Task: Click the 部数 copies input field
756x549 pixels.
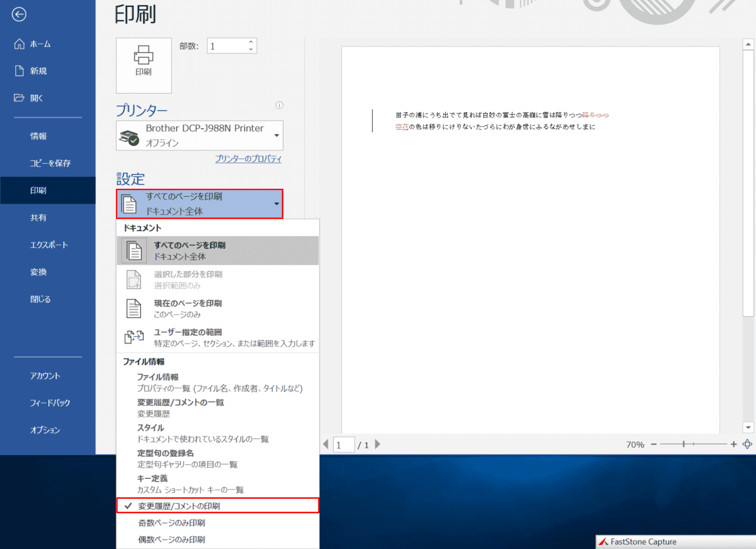Action: (x=227, y=46)
